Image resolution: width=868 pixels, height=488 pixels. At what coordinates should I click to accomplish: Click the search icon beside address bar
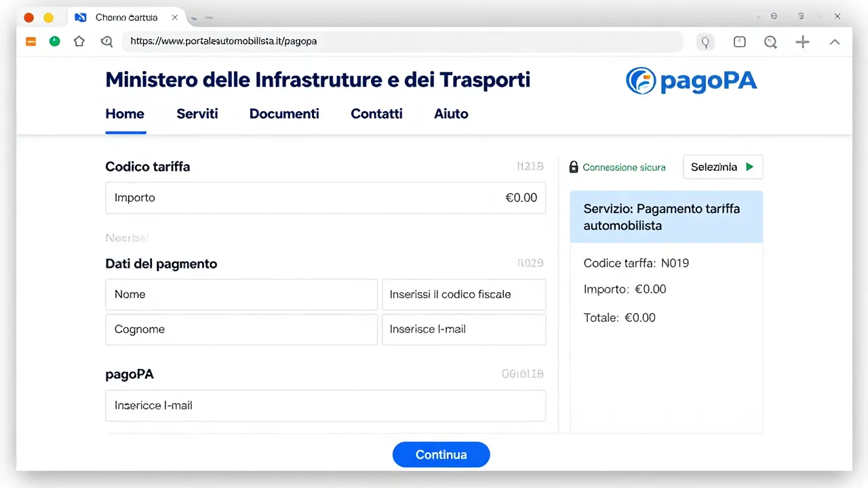(x=106, y=41)
